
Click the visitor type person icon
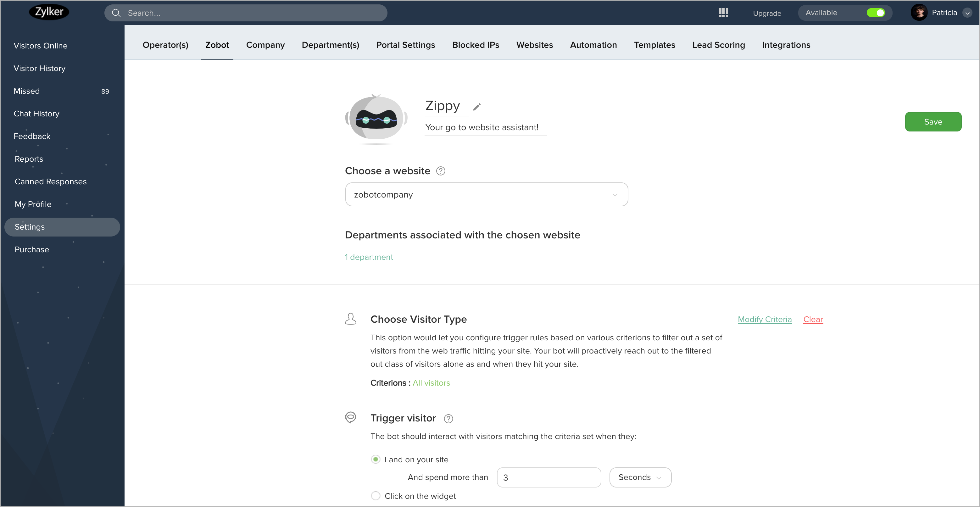tap(350, 319)
